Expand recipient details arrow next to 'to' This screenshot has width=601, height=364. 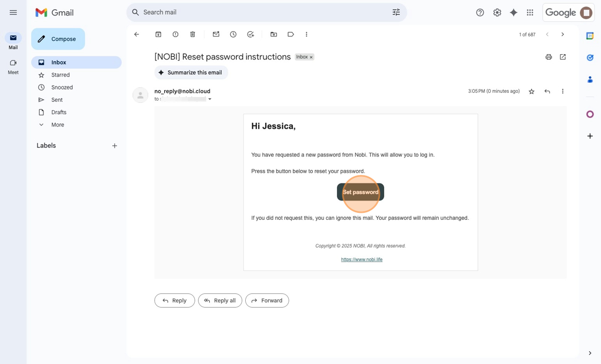pyautogui.click(x=210, y=99)
